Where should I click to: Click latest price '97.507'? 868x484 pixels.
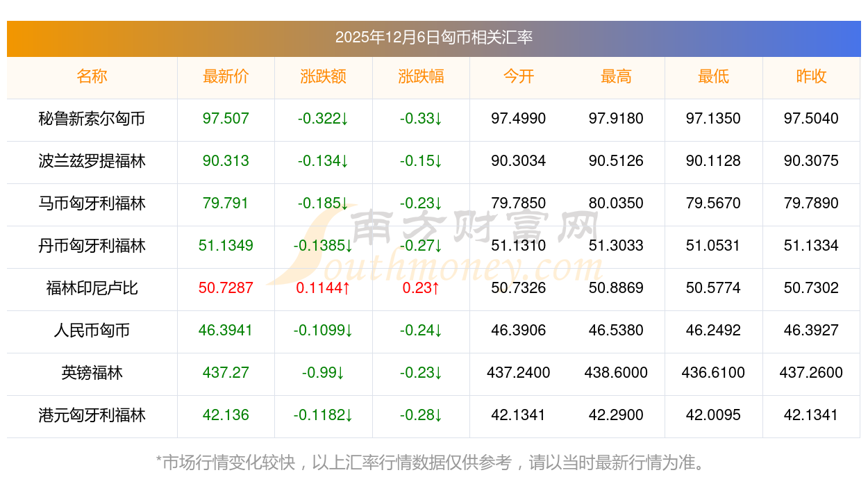point(226,119)
